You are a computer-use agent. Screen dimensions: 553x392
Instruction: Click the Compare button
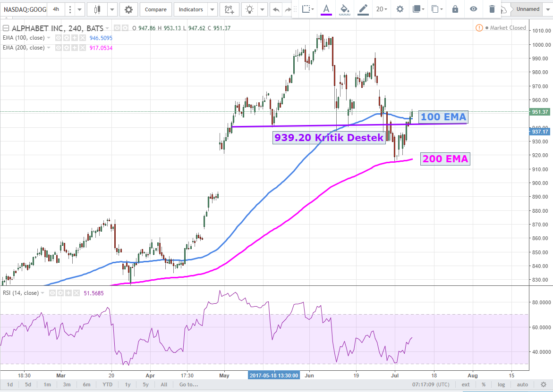pyautogui.click(x=155, y=9)
